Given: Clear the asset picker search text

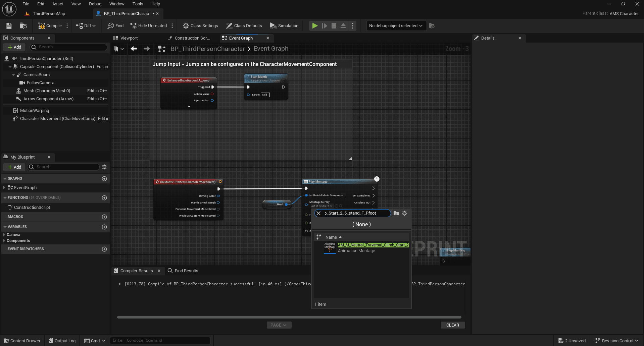Looking at the screenshot, I should 318,213.
